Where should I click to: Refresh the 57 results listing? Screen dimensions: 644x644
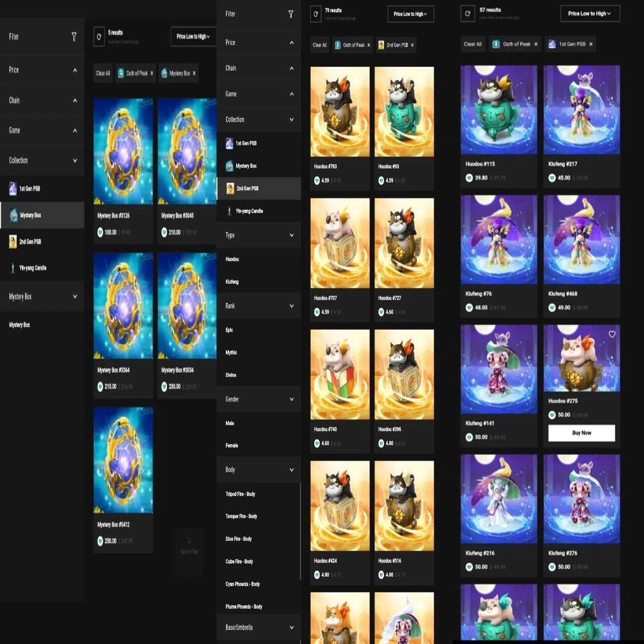(467, 14)
